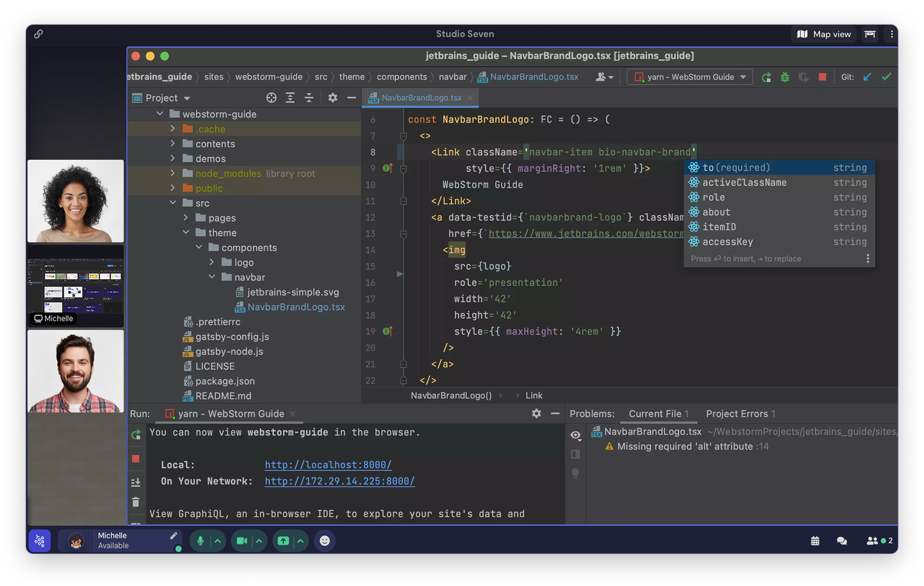Open emoji reactions

tap(325, 541)
